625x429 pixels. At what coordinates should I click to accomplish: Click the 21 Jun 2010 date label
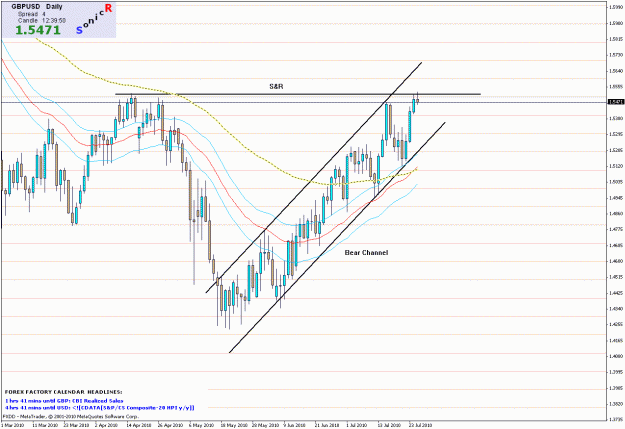click(x=327, y=425)
